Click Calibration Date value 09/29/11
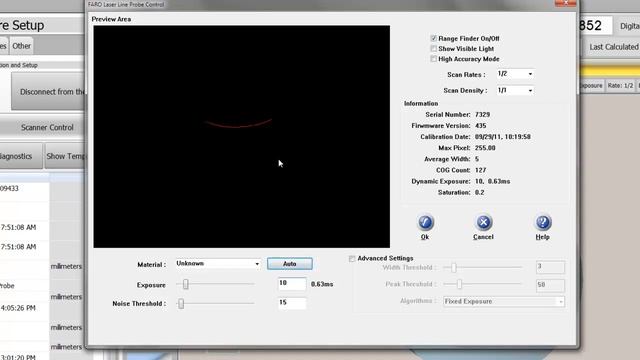 coord(502,137)
